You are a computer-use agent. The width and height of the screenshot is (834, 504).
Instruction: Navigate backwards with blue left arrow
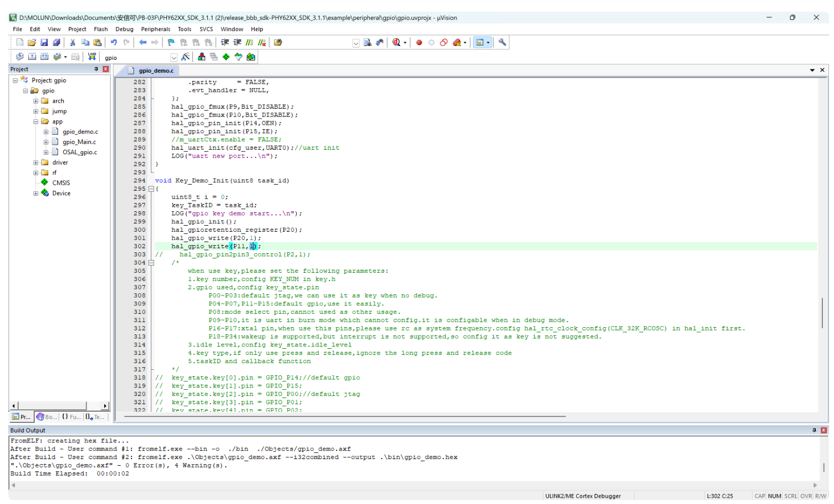point(143,42)
